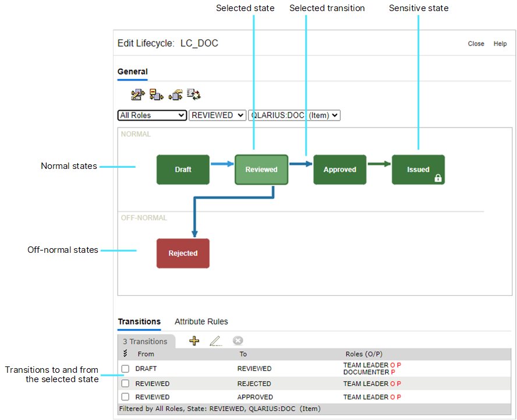
Task: Click the Issued state with lock
Action: tap(418, 170)
